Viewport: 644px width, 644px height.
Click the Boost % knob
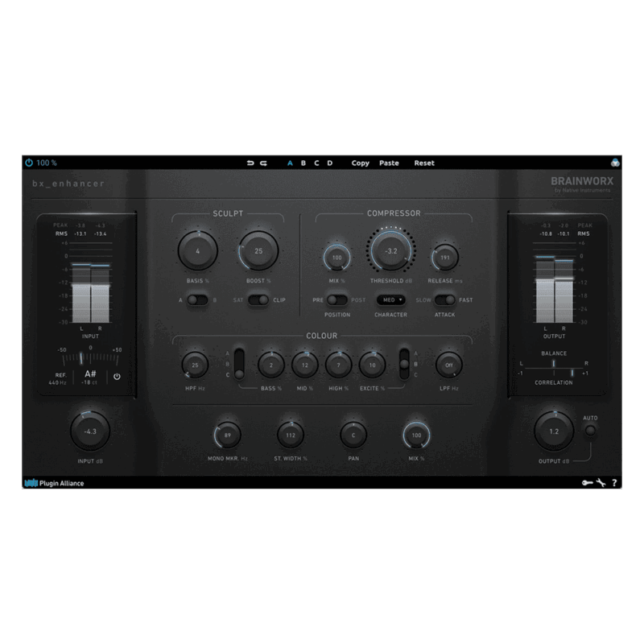click(x=258, y=251)
